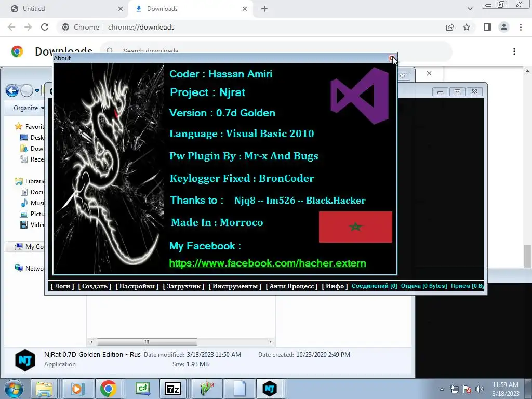Open blank document taskbar icon
Viewport: 532px width, 399px height.
pos(240,389)
